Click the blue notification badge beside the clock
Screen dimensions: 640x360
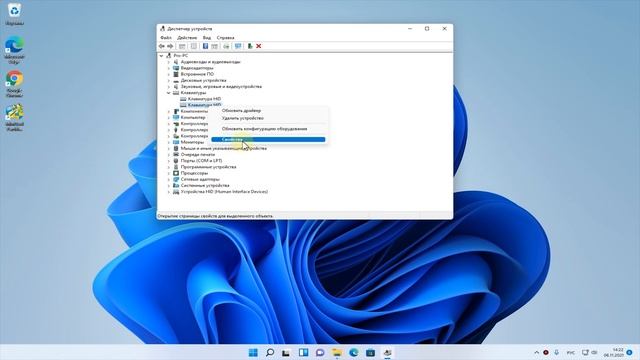click(629, 352)
